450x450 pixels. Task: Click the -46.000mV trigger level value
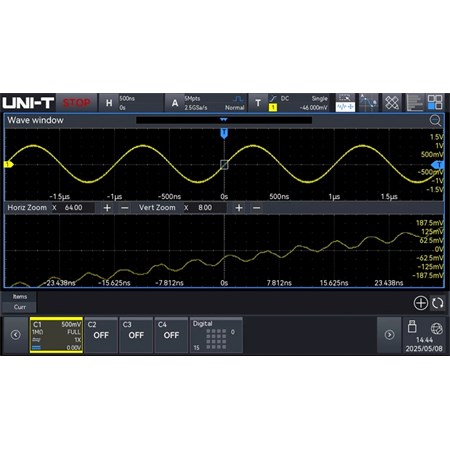[314, 108]
